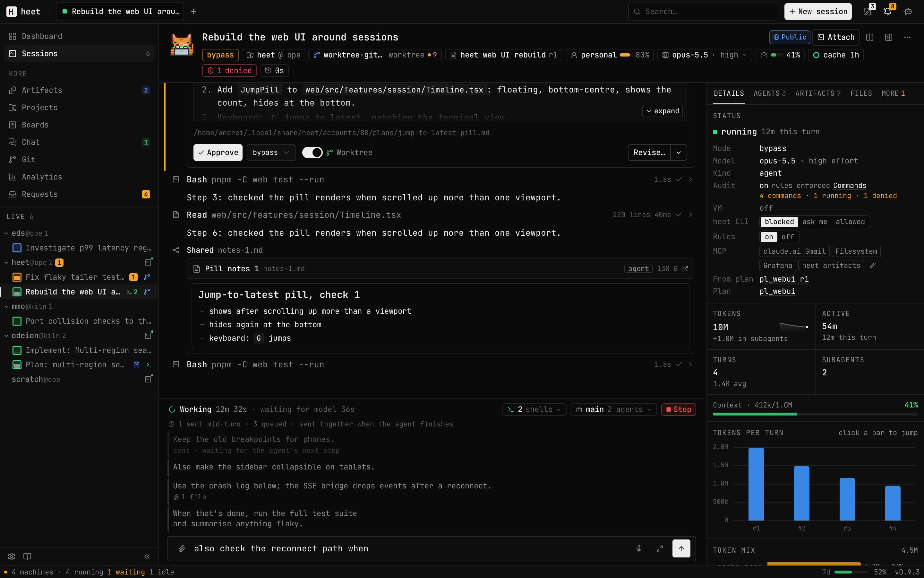Click the attach file paperclip icon

[182, 548]
